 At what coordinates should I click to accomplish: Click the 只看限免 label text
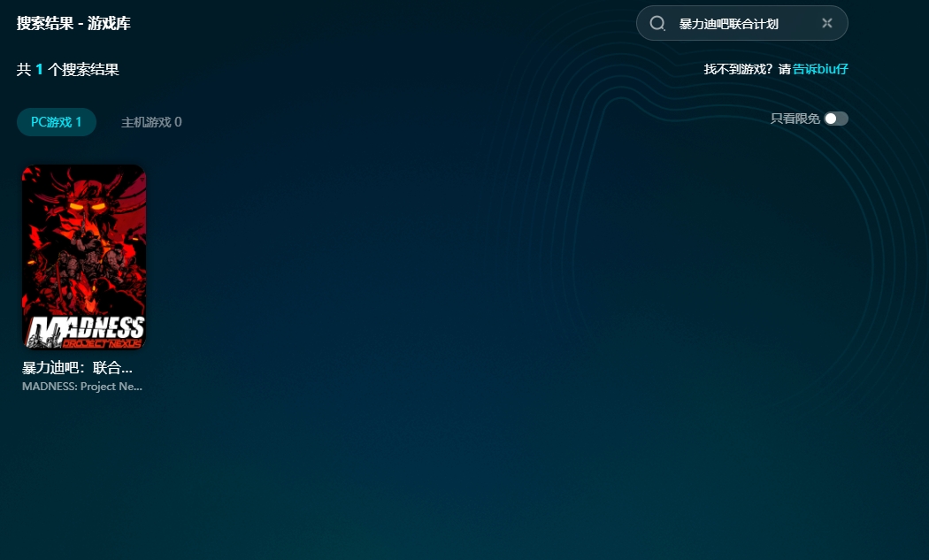click(x=795, y=119)
